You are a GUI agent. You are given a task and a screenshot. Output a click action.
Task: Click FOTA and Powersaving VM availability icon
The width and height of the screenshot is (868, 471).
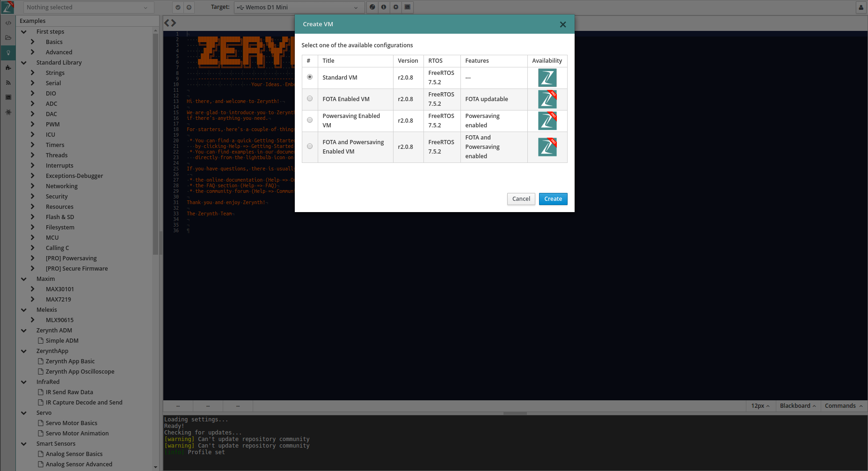click(547, 147)
